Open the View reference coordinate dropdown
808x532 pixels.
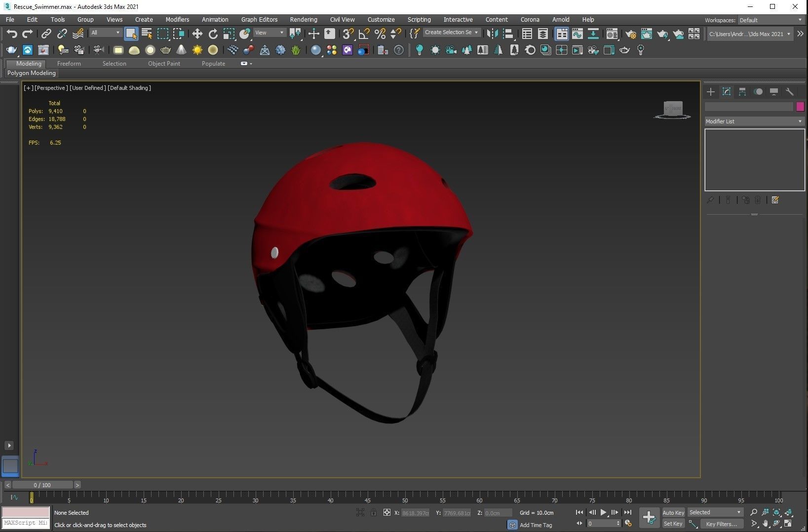click(x=269, y=33)
